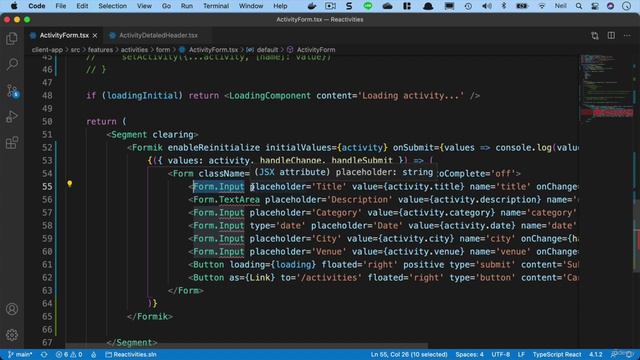Change indentation via Spaces: 4

coord(469,354)
